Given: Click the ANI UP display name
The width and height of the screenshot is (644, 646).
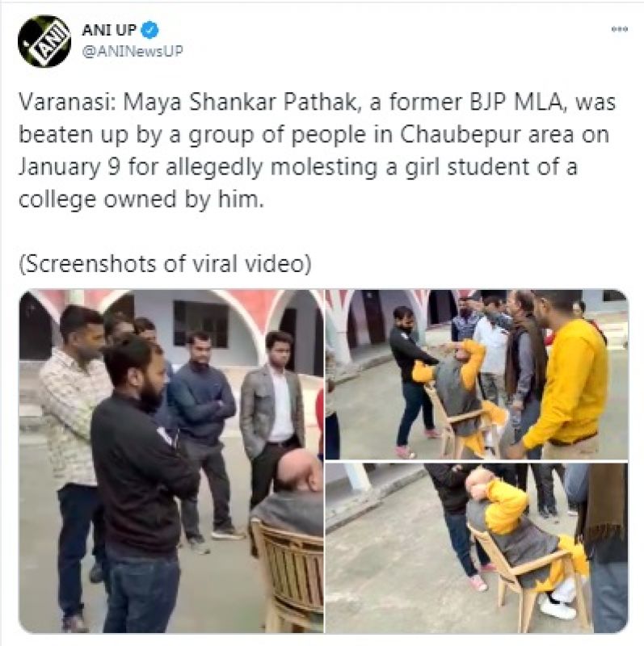Looking at the screenshot, I should 109,30.
